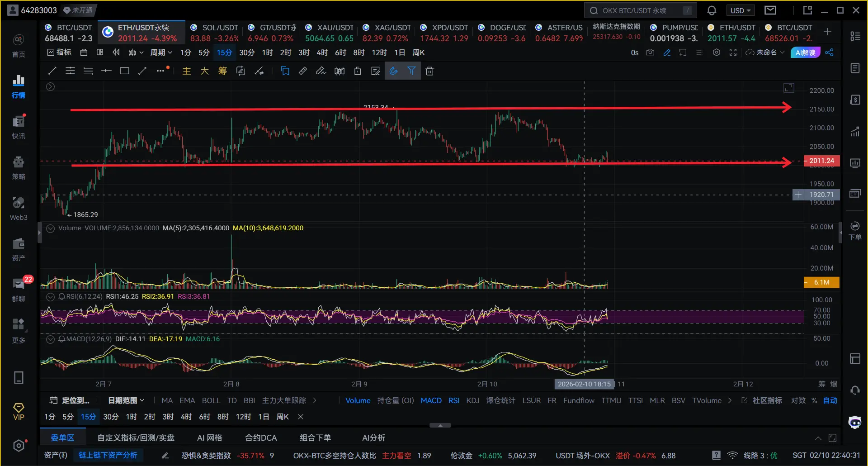The height and width of the screenshot is (466, 868).
Task: Open the candlestick chart type dropdown
Action: point(136,52)
